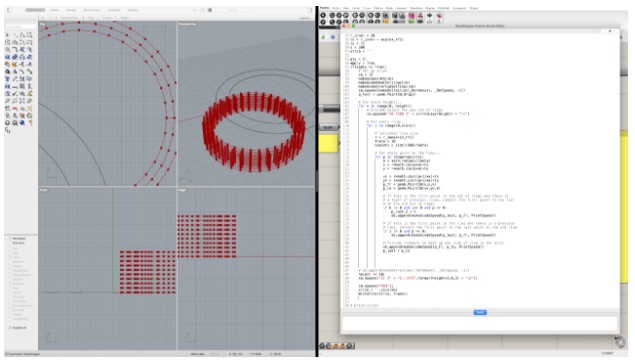Toggle SmartTrack in top toolbar
The height and width of the screenshot is (362, 635).
pyautogui.click(x=92, y=10)
